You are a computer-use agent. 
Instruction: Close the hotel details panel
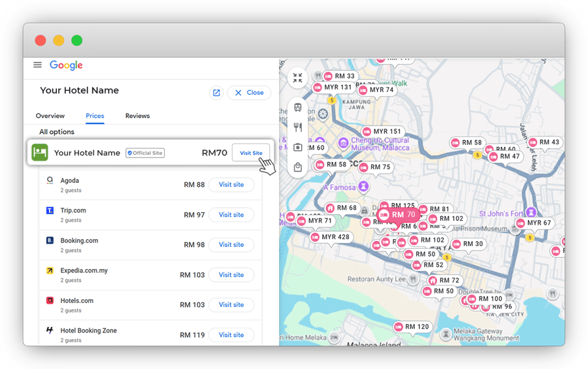[x=249, y=93]
